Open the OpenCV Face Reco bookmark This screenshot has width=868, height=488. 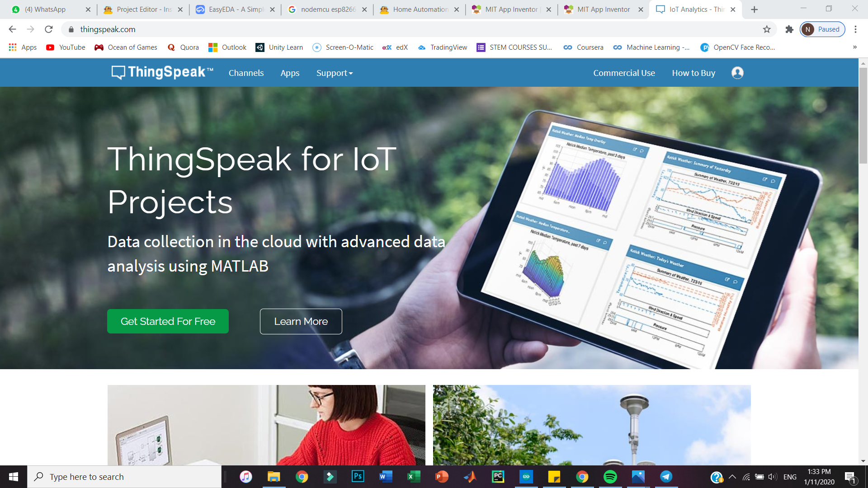coord(738,47)
